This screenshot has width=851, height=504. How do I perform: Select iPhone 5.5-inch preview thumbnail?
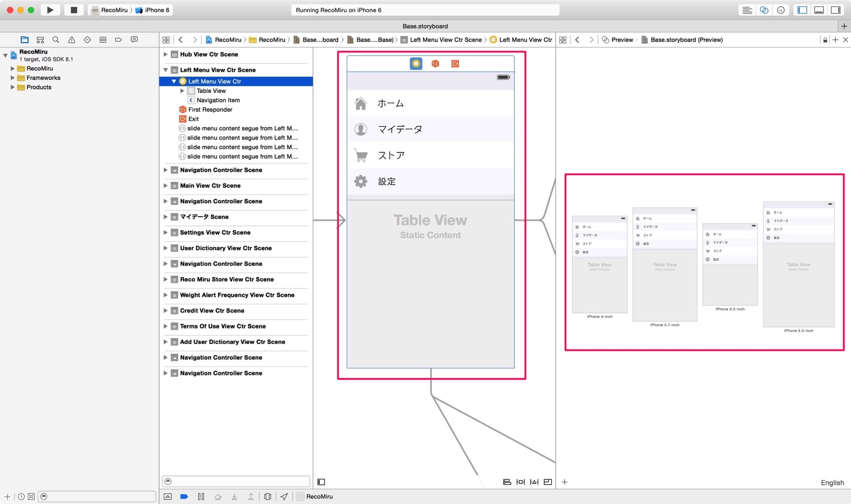click(798, 264)
